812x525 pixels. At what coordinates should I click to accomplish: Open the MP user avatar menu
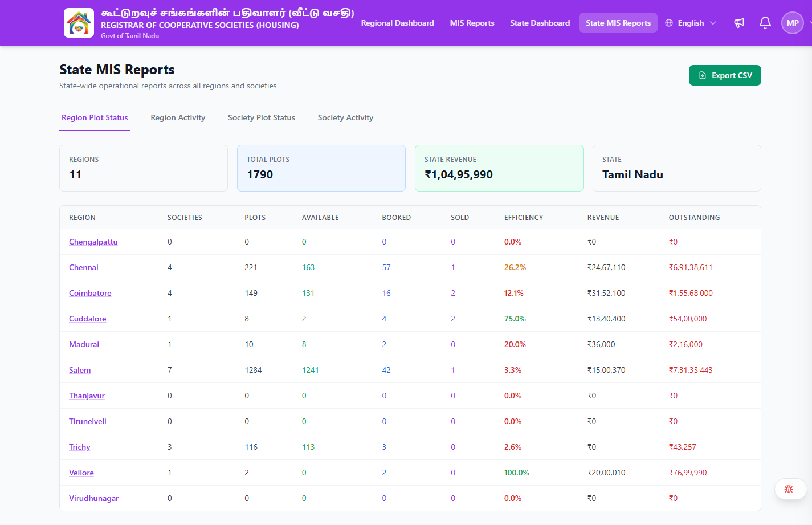click(x=793, y=23)
